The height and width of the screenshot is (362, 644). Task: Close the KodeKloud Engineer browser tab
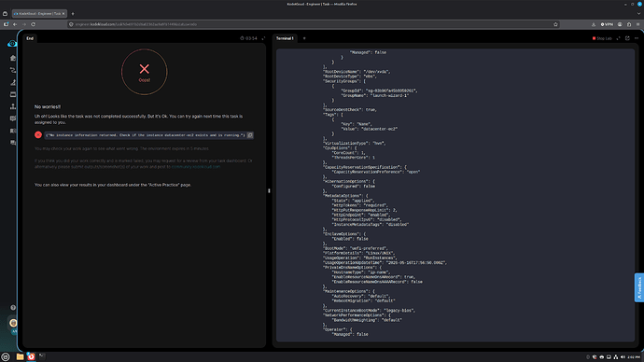pos(63,14)
